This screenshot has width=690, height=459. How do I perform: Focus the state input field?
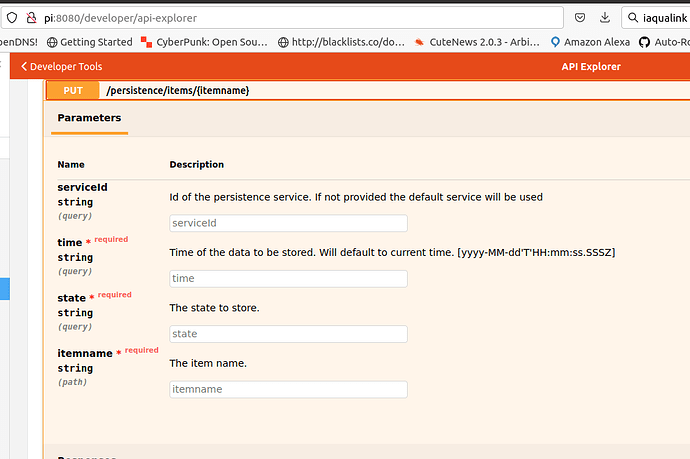288,334
